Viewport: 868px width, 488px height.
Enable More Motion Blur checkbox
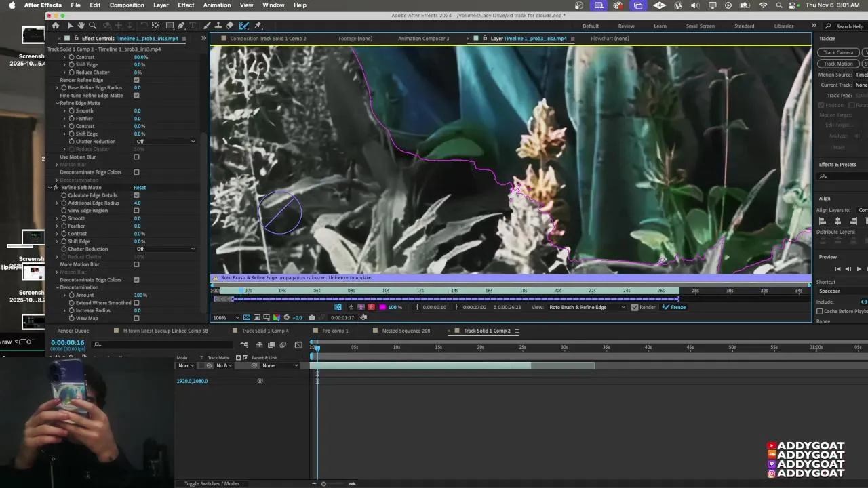coord(136,264)
